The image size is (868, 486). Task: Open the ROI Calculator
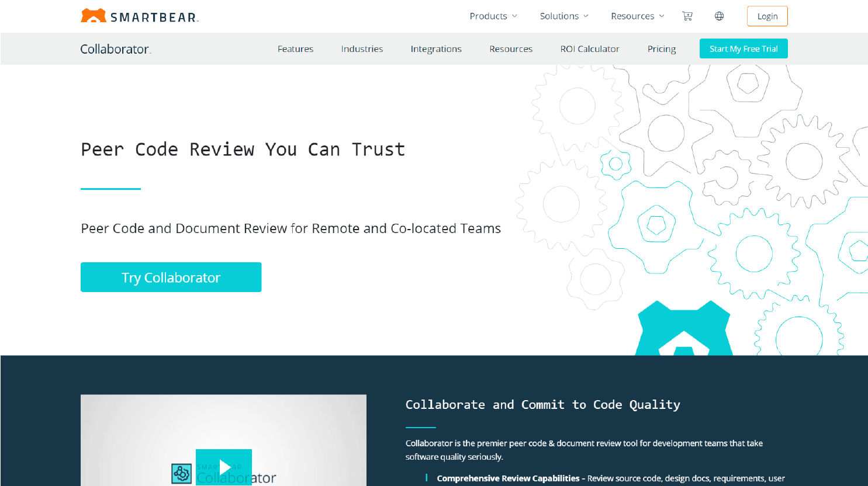(x=590, y=49)
